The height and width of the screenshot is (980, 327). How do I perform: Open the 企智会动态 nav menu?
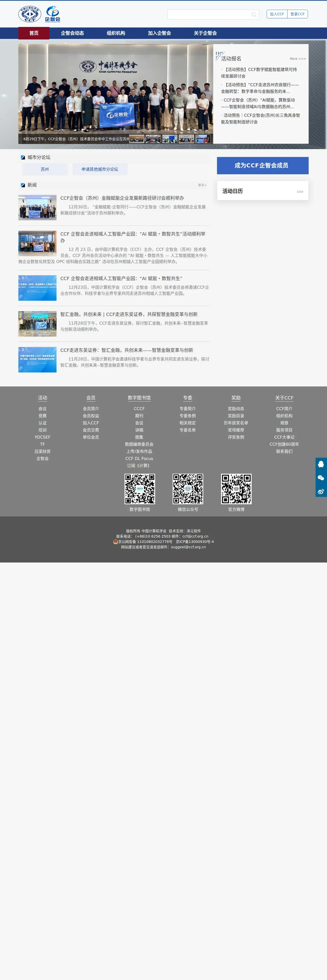click(x=72, y=33)
